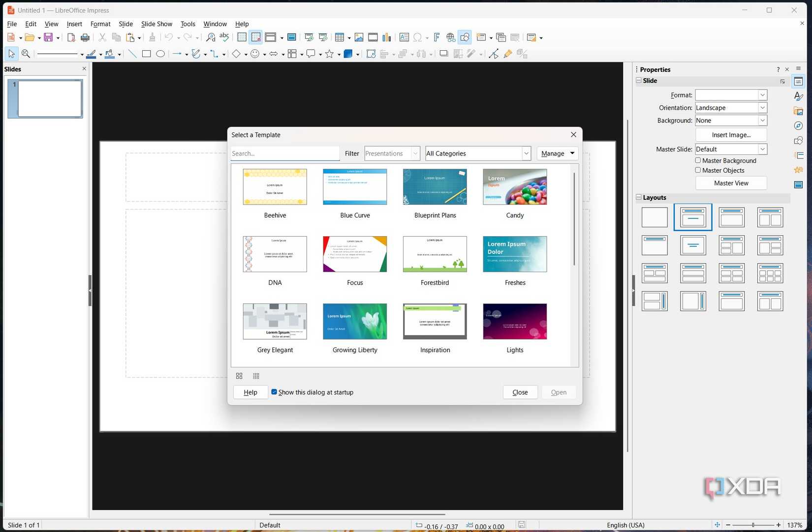Start slideshow from first slide
This screenshot has width=812, height=532.
coord(309,37)
